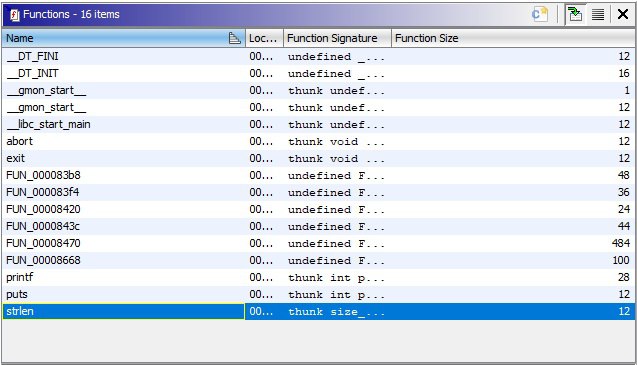Click the Functions window title icon
This screenshot has height=365, width=637.
(x=15, y=15)
